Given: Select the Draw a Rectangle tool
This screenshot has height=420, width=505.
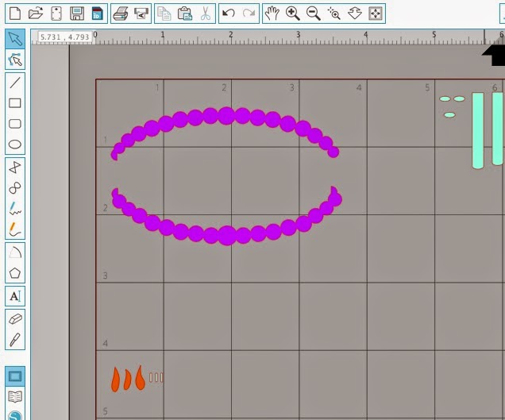Looking at the screenshot, I should click(15, 103).
